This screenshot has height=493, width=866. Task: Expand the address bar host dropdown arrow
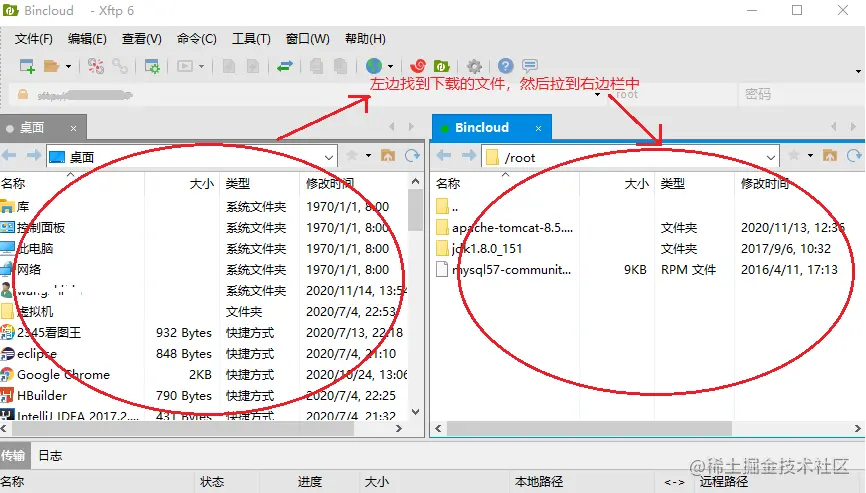tap(598, 95)
